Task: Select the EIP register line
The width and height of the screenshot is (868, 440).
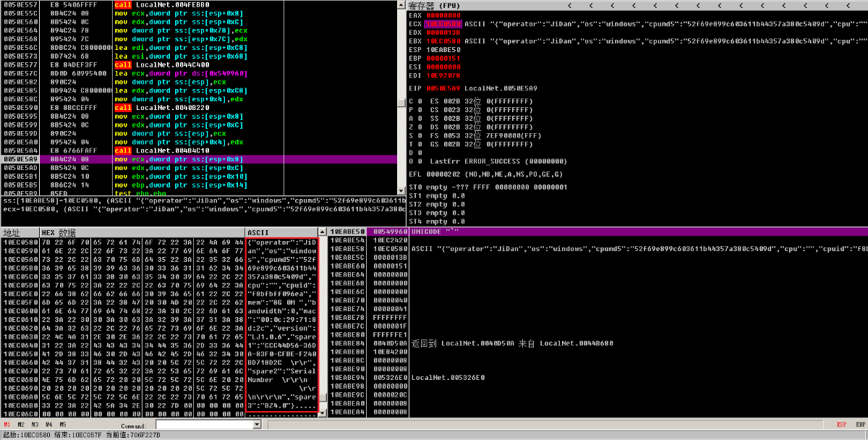Action: (473, 88)
